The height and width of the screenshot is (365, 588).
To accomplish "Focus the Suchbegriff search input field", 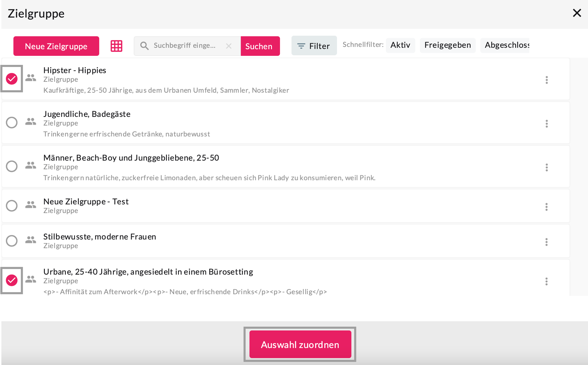I will [x=186, y=46].
